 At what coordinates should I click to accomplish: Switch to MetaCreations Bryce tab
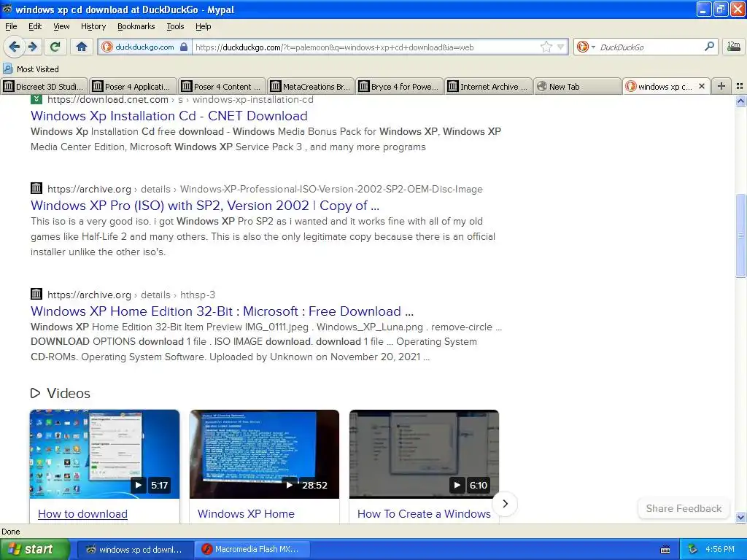coord(311,86)
